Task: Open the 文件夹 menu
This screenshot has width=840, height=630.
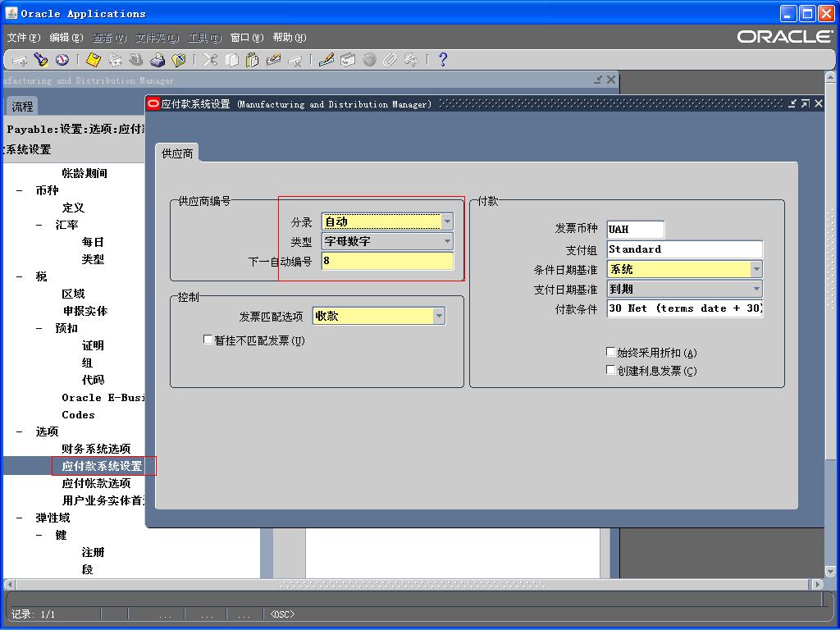Action: [x=157, y=38]
